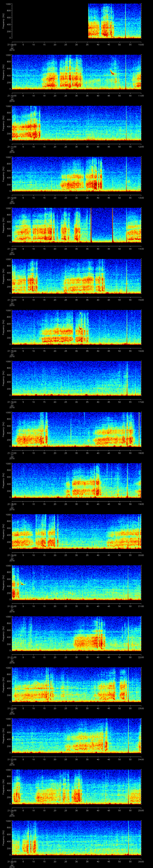Select the spectrogram panel beginning at 21:14:00
The height and width of the screenshot is (868, 153).
[76, 276]
